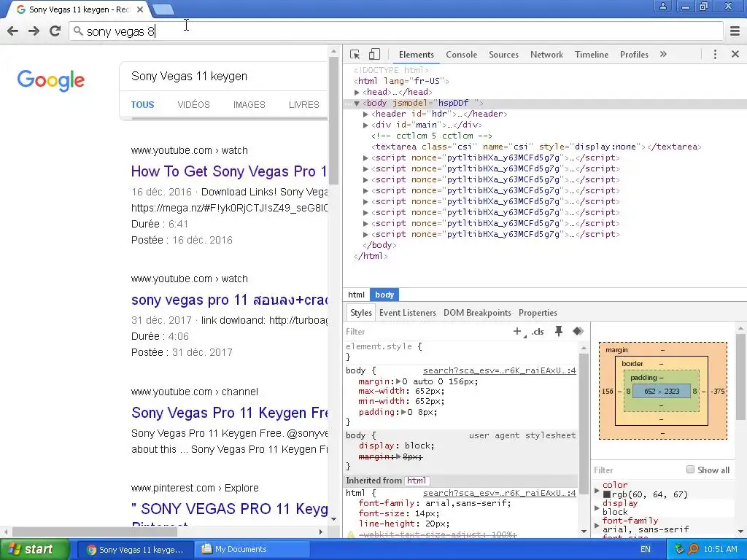Image resolution: width=747 pixels, height=560 pixels.
Task: Select the Styles pane tab
Action: 360,313
